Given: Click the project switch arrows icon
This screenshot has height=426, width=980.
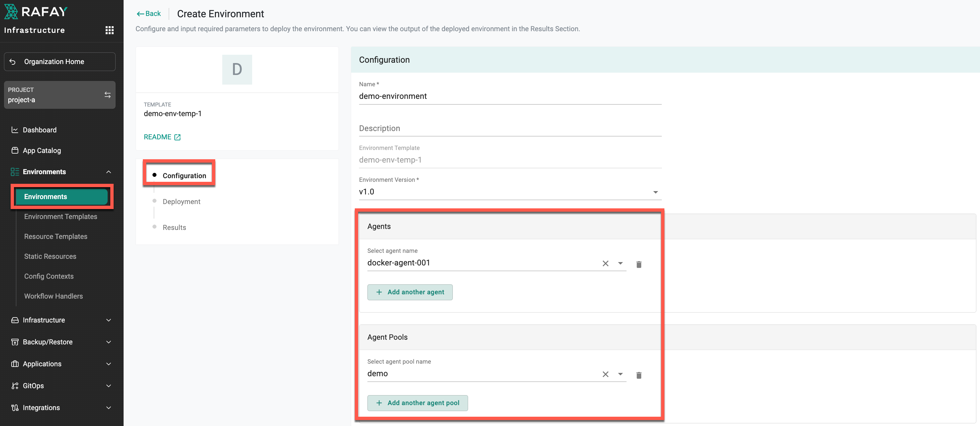Looking at the screenshot, I should pyautogui.click(x=108, y=95).
